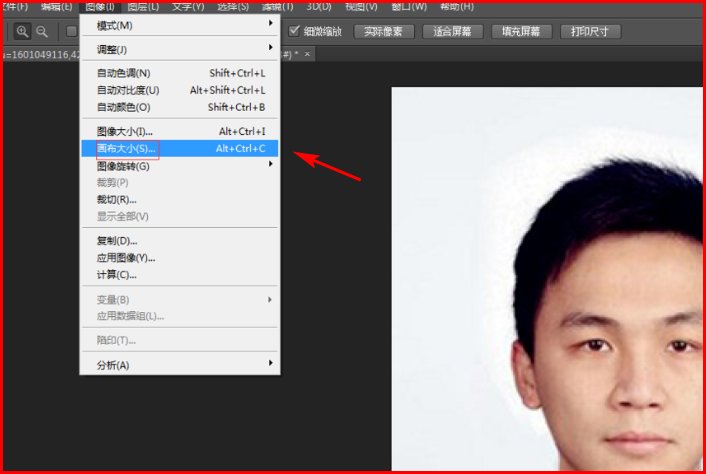This screenshot has width=706, height=474.
Task: Toggle the 细微缩放 checkbox
Action: pyautogui.click(x=294, y=31)
